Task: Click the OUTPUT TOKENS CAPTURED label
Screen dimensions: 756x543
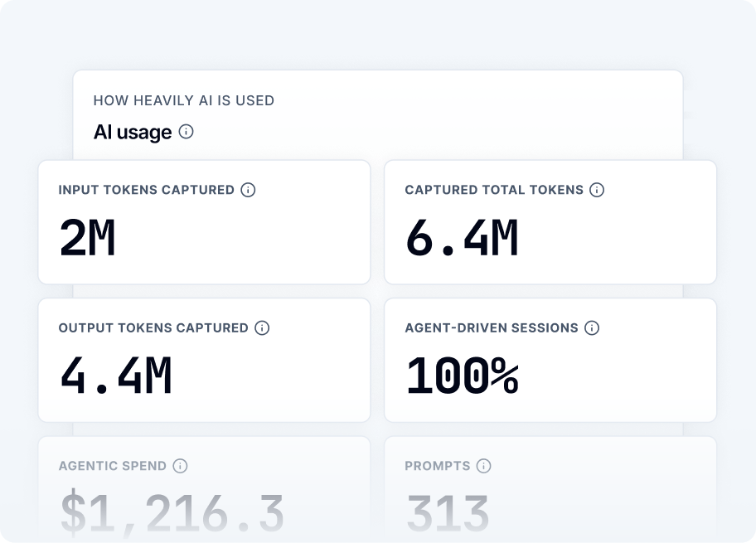Action: [x=153, y=328]
